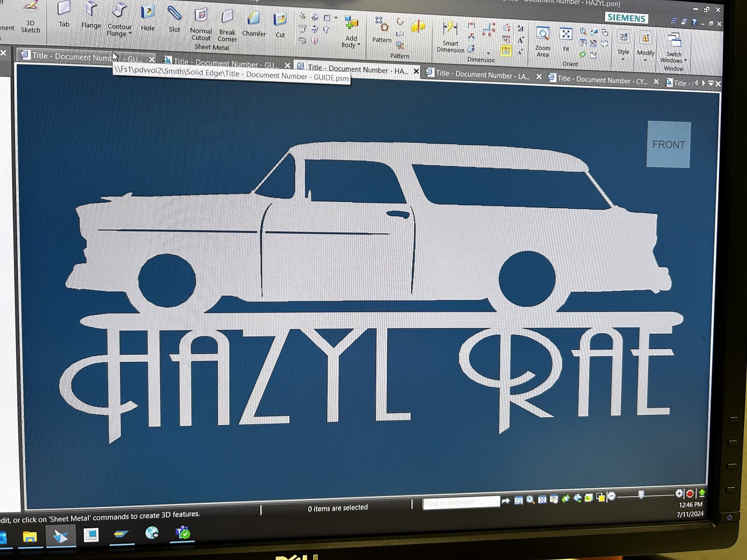Expand the Contour Flange dropdown arrow

pyautogui.click(x=130, y=34)
